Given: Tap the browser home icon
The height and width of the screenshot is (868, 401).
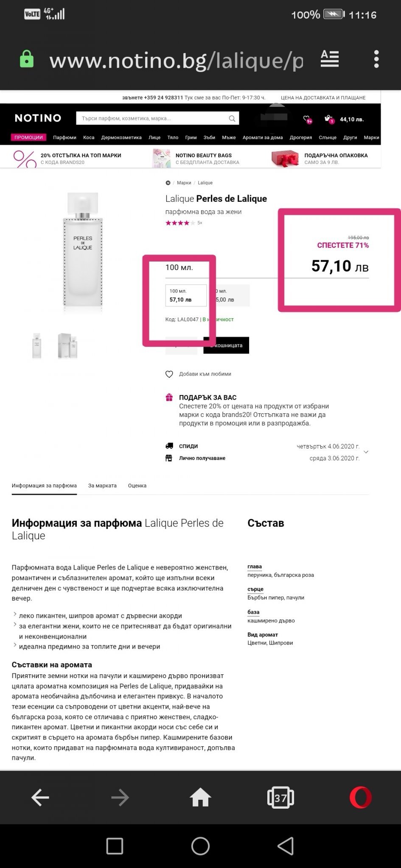Looking at the screenshot, I should [200, 797].
